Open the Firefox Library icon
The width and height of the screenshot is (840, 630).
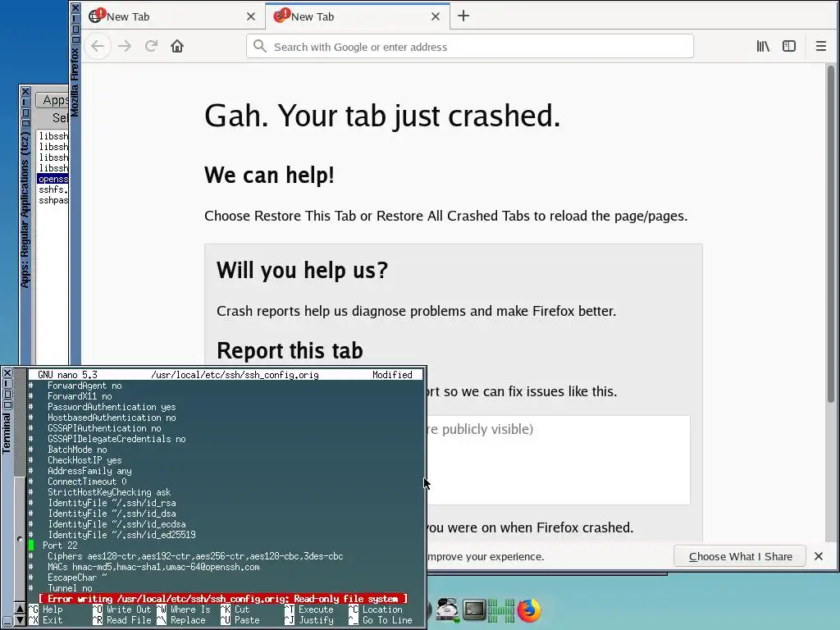point(763,47)
